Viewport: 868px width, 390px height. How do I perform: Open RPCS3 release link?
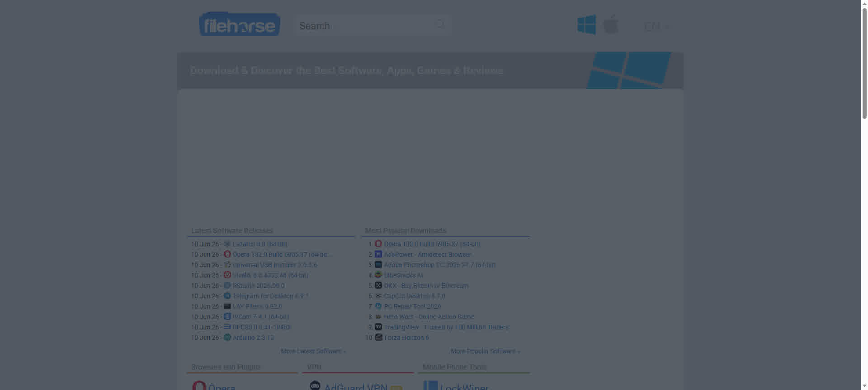pyautogui.click(x=262, y=327)
